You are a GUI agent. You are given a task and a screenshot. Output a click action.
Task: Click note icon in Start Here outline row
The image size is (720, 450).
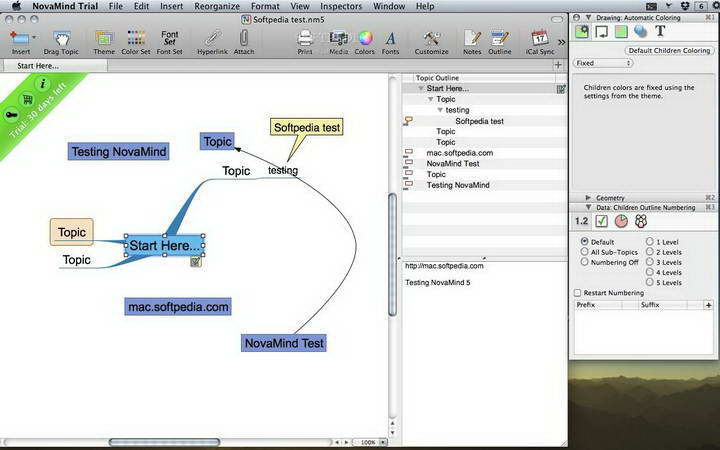coord(561,89)
